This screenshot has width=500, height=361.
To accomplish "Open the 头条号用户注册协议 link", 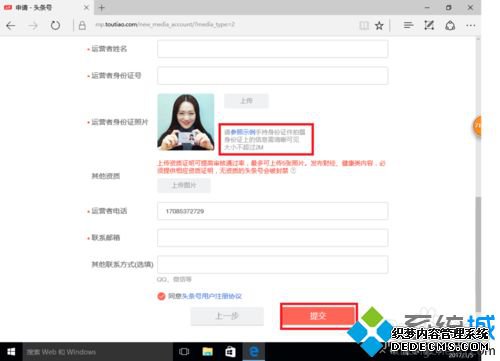I will (212, 296).
